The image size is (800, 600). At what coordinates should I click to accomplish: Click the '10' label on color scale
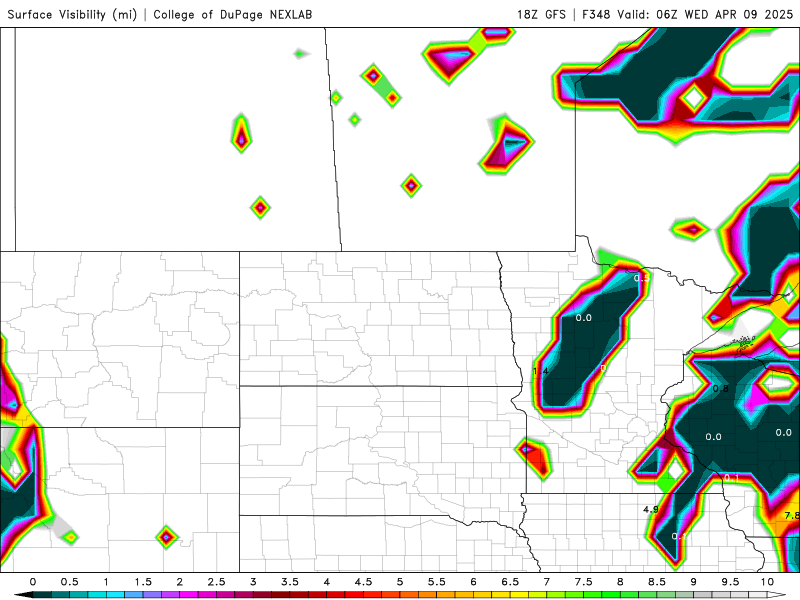tap(767, 582)
